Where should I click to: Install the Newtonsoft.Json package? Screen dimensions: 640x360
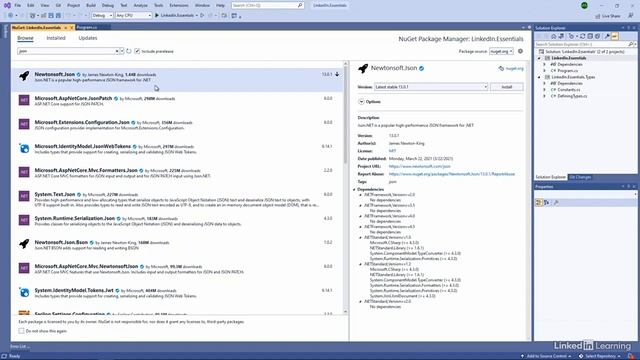tap(507, 87)
